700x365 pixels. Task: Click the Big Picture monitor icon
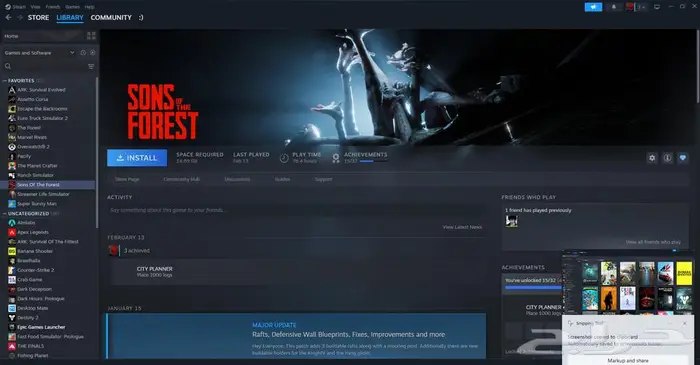click(657, 7)
